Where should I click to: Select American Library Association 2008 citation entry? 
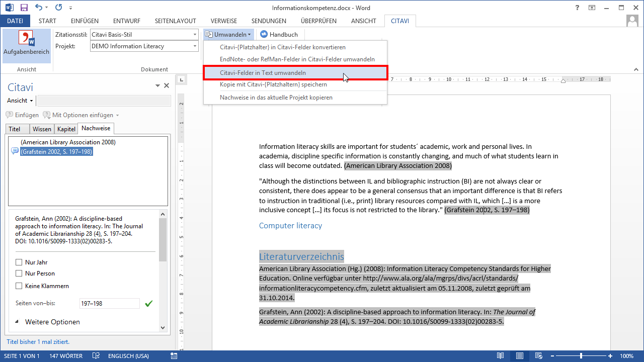click(x=68, y=142)
